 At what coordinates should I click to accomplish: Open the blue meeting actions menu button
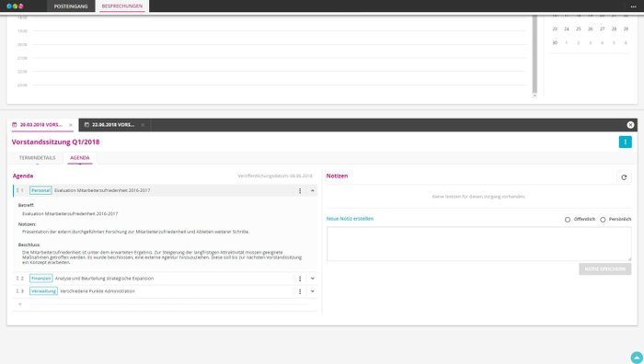coord(625,142)
